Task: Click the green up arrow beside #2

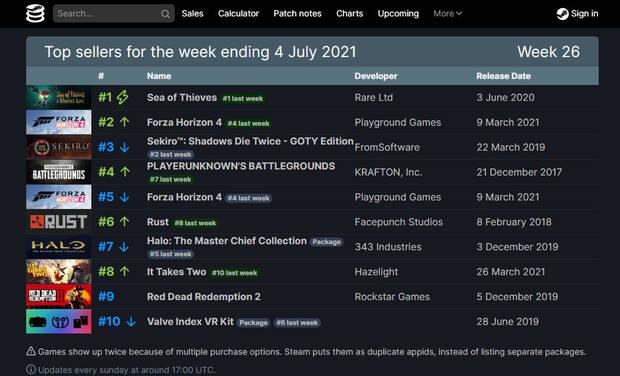Action: point(125,122)
